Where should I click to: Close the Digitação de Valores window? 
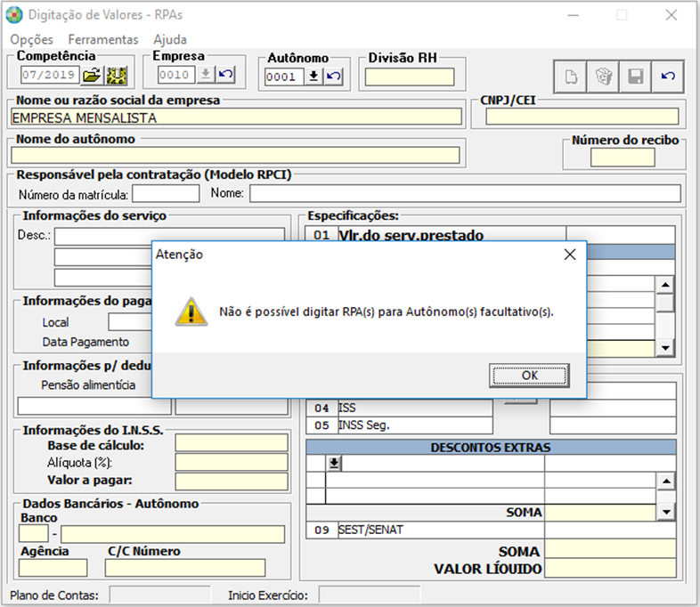coord(671,15)
